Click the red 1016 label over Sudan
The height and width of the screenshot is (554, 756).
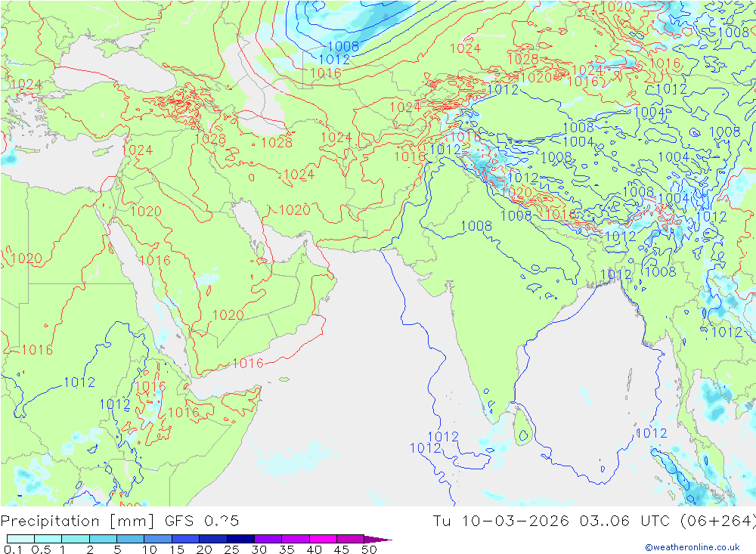click(x=36, y=350)
